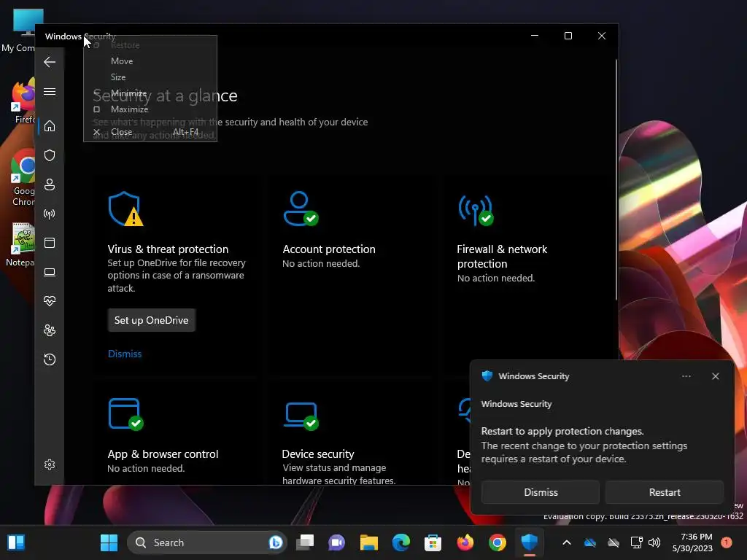Click Restart button in the notification
747x560 pixels.
665,492
